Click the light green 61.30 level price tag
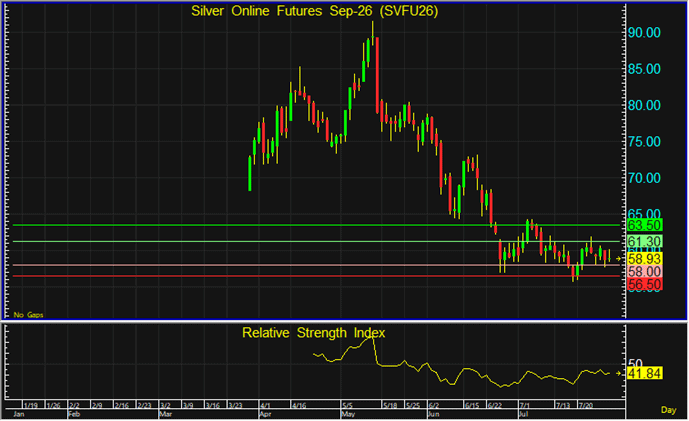Image resolution: width=689 pixels, height=421 pixels. 644,241
